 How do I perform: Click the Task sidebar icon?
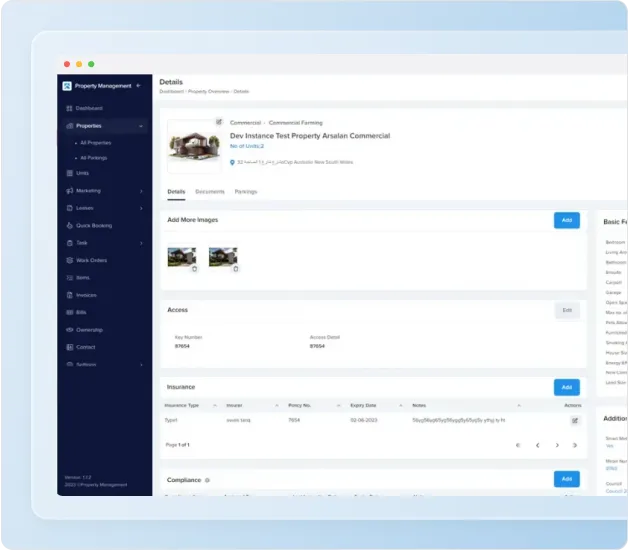(x=69, y=243)
